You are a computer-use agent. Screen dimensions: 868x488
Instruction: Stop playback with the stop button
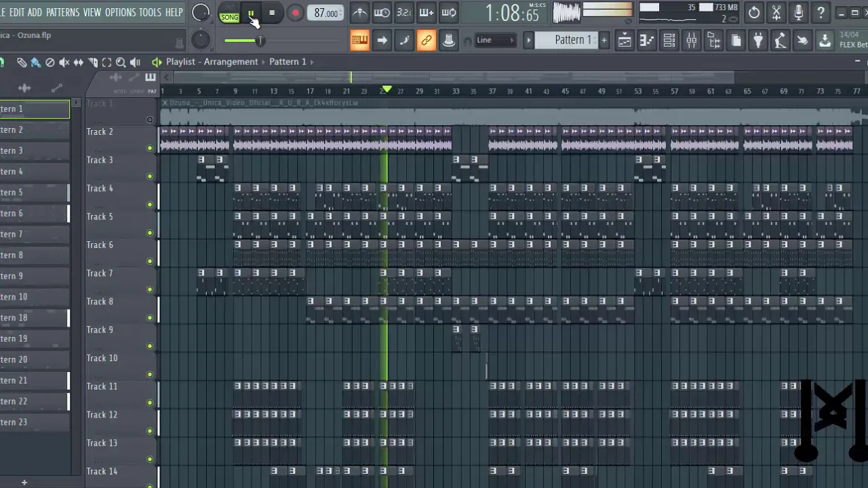[272, 13]
